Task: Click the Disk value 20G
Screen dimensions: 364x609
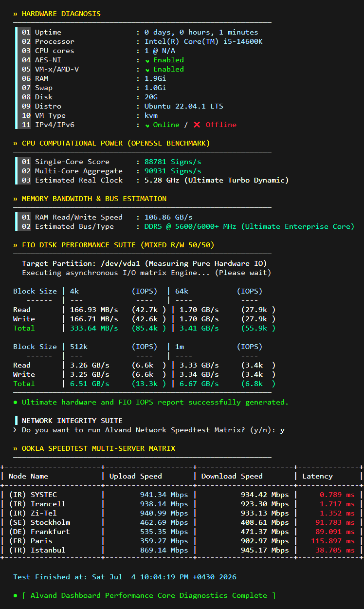Action: (x=151, y=97)
